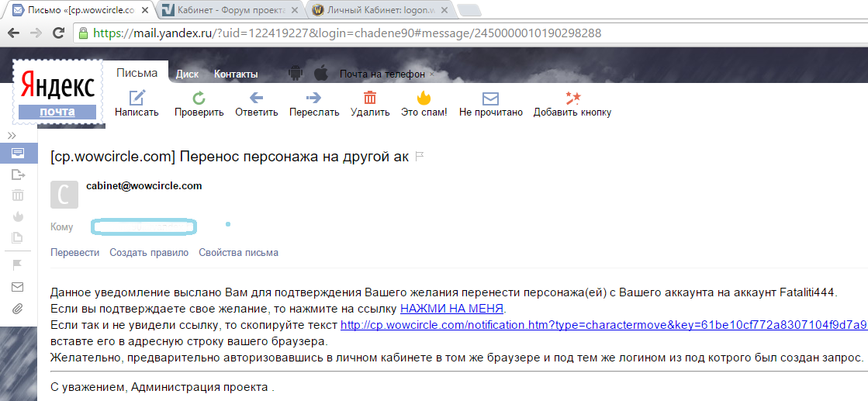Switch to Диск tab
Viewport: 868px width, 401px height.
pos(187,74)
